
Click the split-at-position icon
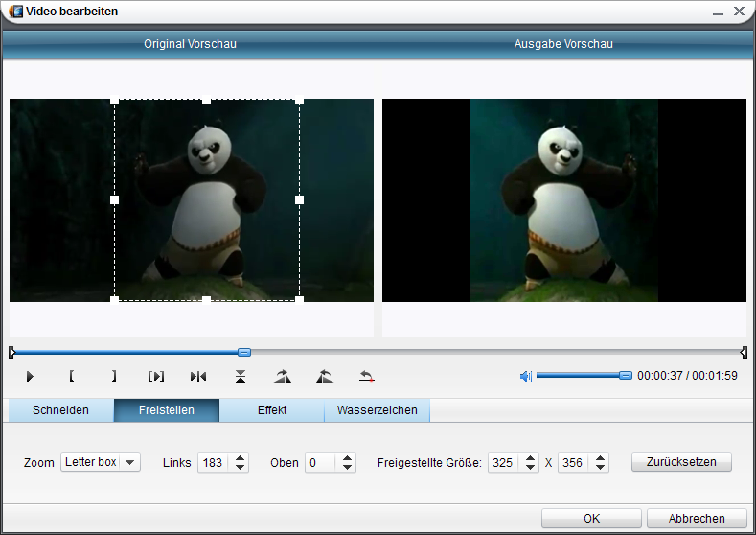[x=198, y=376]
